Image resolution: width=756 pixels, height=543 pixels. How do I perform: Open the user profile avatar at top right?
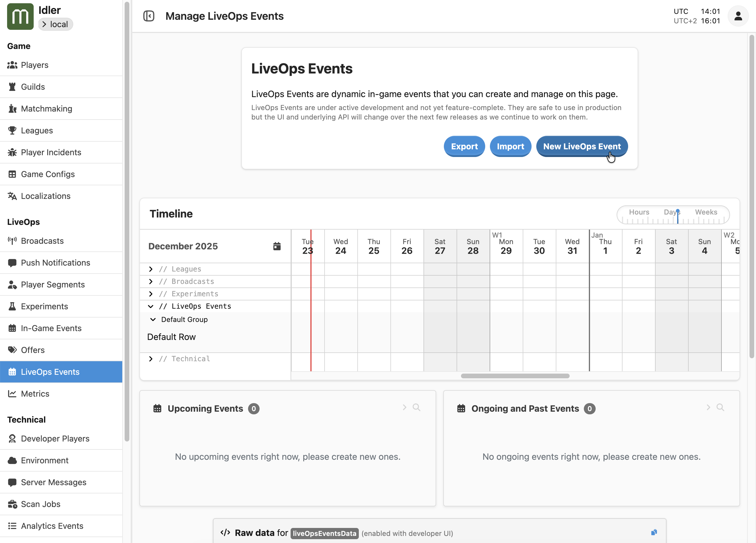tap(738, 16)
